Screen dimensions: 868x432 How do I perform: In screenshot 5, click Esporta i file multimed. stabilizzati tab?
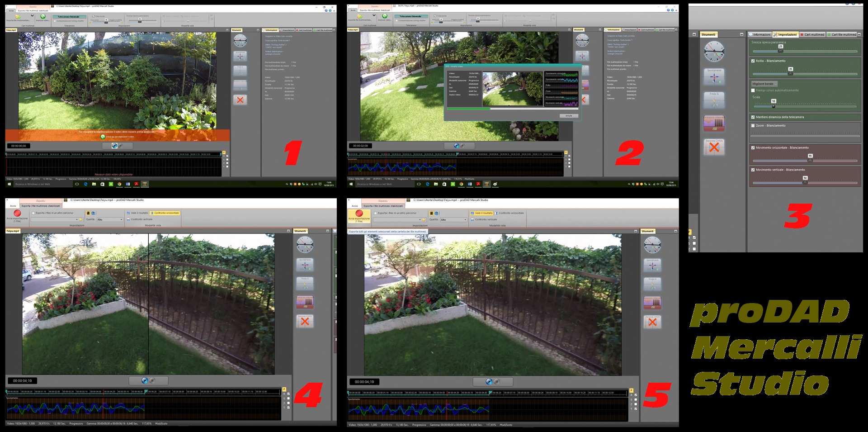pos(383,206)
